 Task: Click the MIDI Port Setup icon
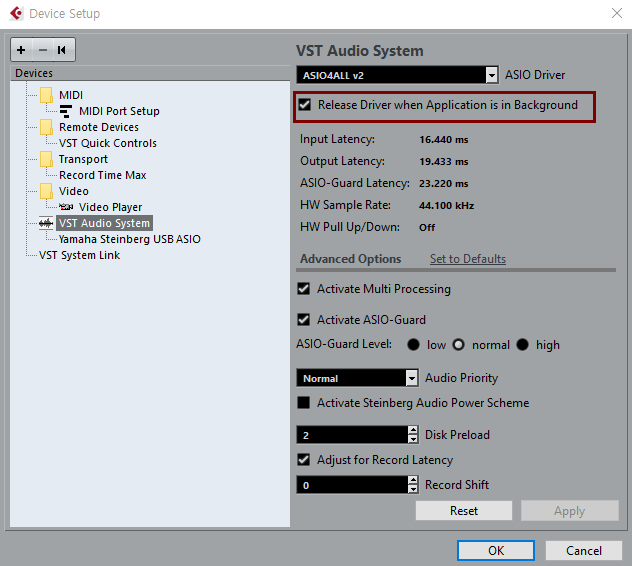tap(66, 111)
